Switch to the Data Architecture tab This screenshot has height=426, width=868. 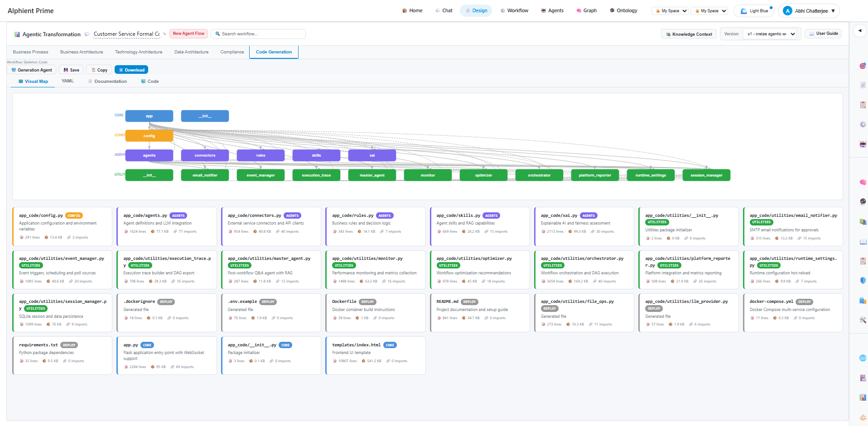pos(192,52)
